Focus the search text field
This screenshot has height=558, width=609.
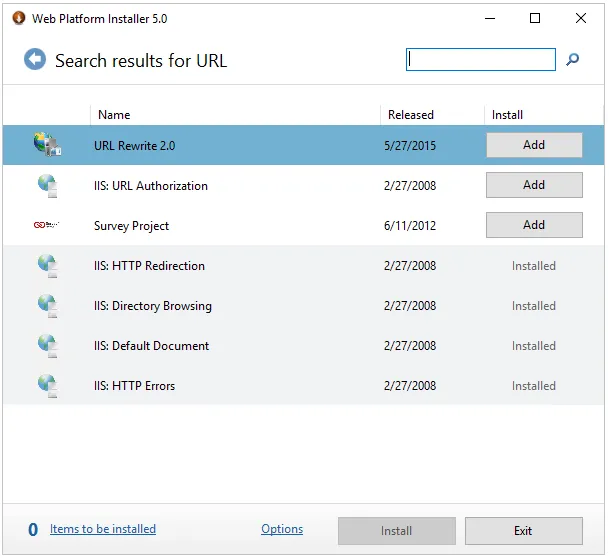pos(481,60)
